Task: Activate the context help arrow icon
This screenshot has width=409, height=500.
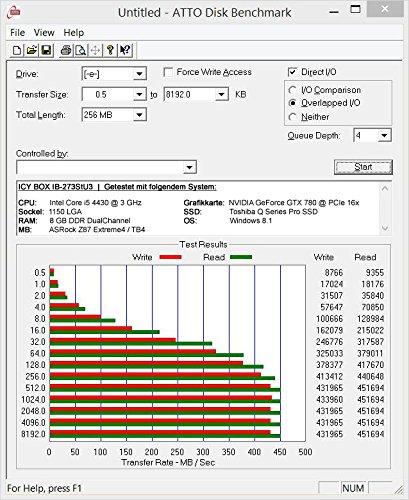Action: (x=125, y=50)
